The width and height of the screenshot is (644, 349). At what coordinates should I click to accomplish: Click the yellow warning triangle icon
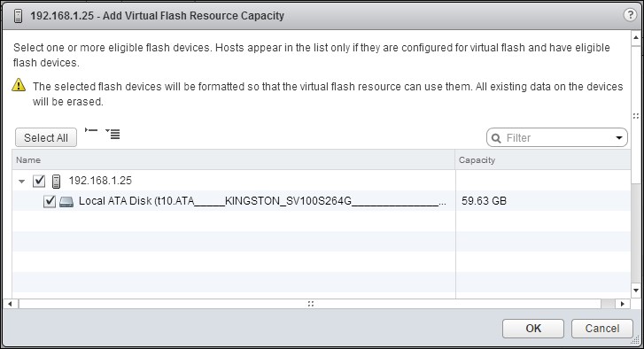(19, 85)
